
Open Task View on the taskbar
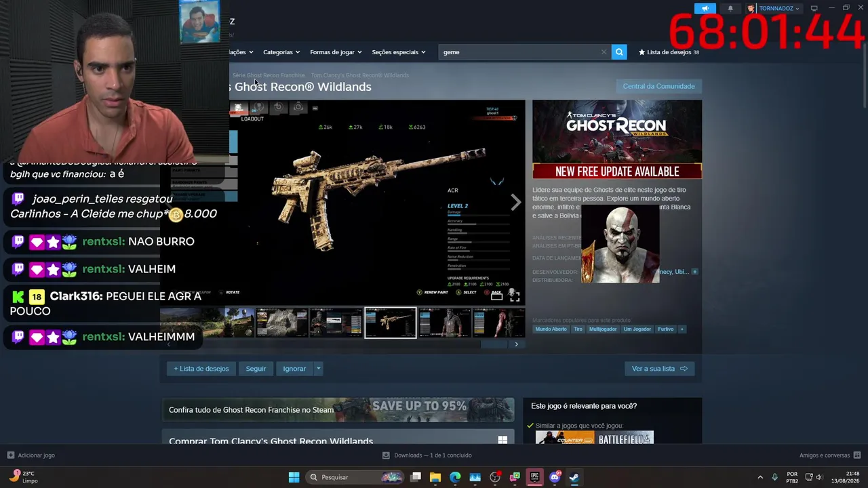tap(416, 477)
